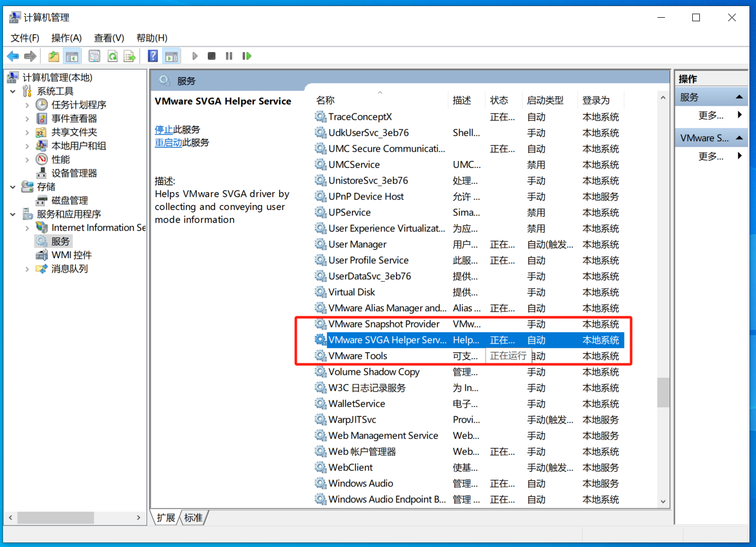Viewport: 756px width, 547px height.
Task: Select the Volume Shadow Copy service
Action: point(469,372)
